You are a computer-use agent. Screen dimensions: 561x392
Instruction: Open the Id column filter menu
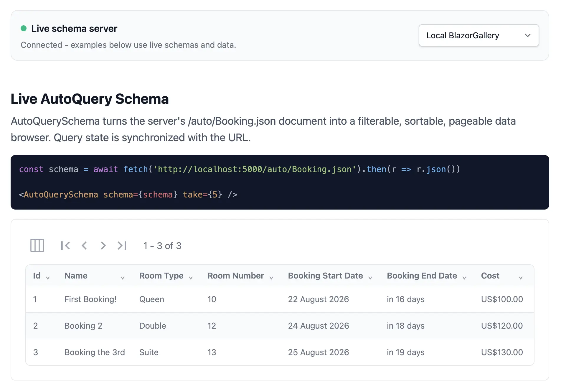tap(48, 278)
